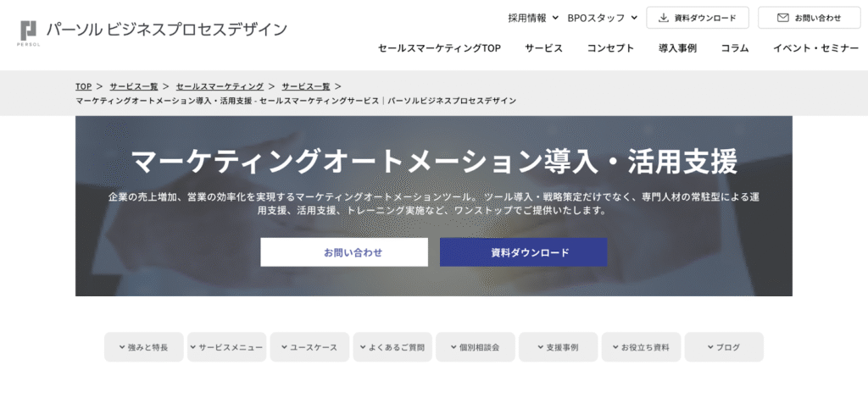Jump to よくあるご質問 anchor
Image resolution: width=868 pixels, height=403 pixels.
tap(392, 347)
